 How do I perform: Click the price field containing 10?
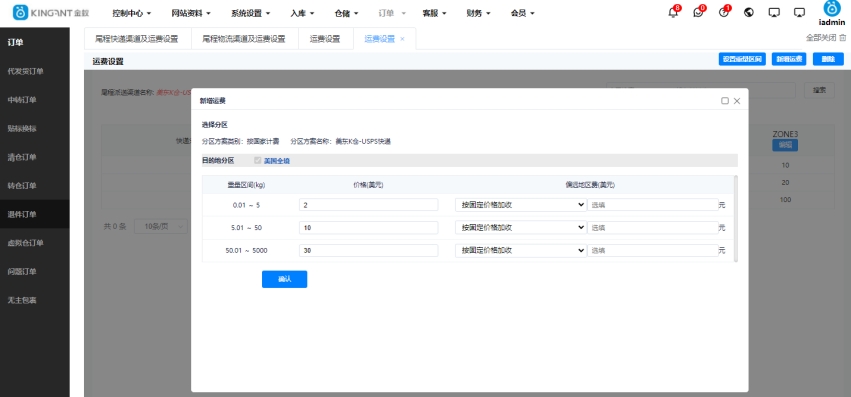click(x=369, y=228)
